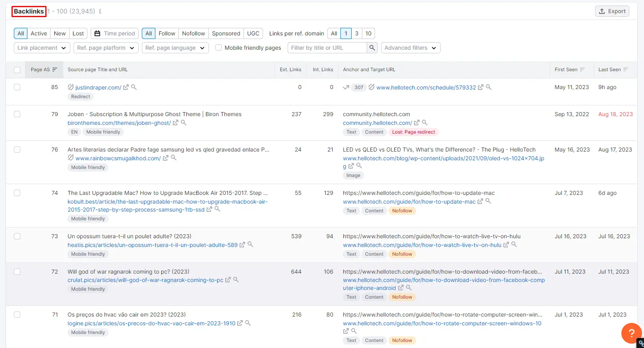The width and height of the screenshot is (644, 348).
Task: Click magnifier icon next to logine.pics URL
Action: coord(248,323)
